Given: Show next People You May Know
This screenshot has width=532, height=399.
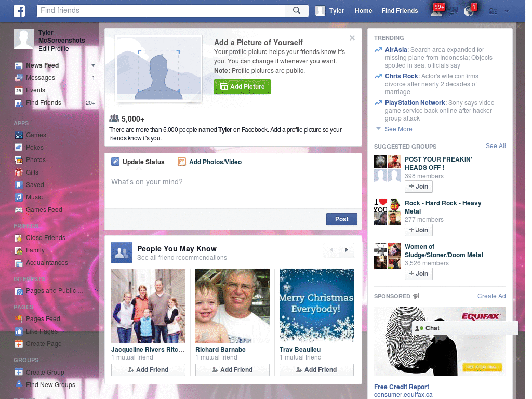Looking at the screenshot, I should pyautogui.click(x=347, y=250).
